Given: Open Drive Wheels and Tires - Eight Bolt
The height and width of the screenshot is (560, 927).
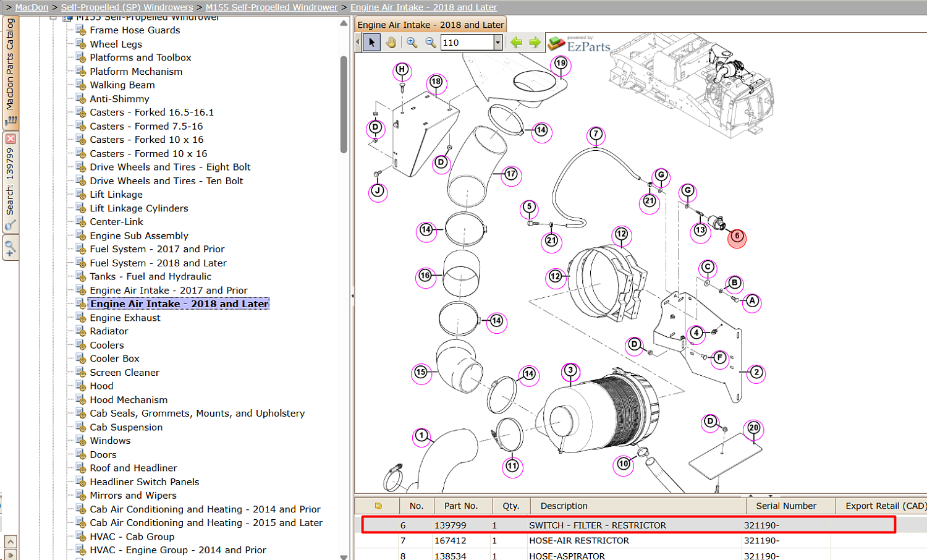Looking at the screenshot, I should coord(170,167).
